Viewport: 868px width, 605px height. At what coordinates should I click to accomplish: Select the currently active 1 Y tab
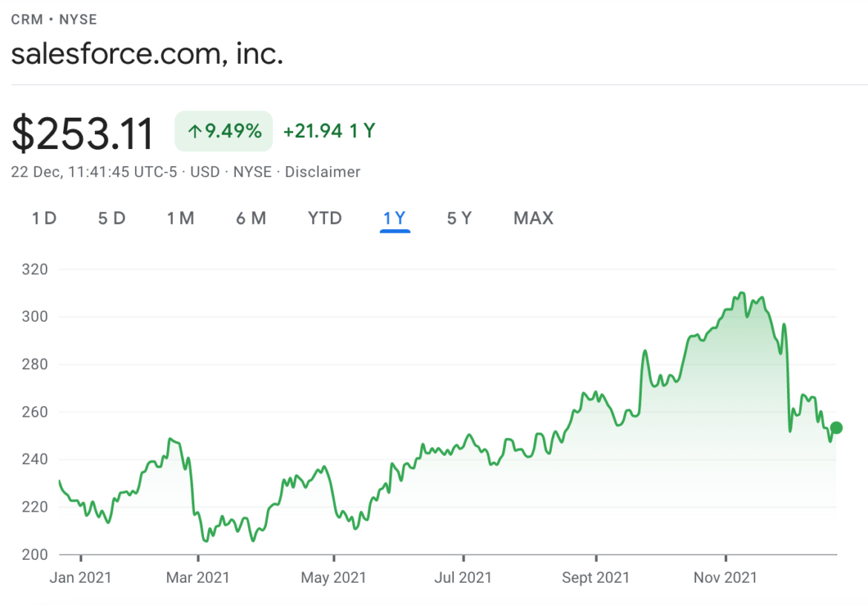[x=395, y=218]
